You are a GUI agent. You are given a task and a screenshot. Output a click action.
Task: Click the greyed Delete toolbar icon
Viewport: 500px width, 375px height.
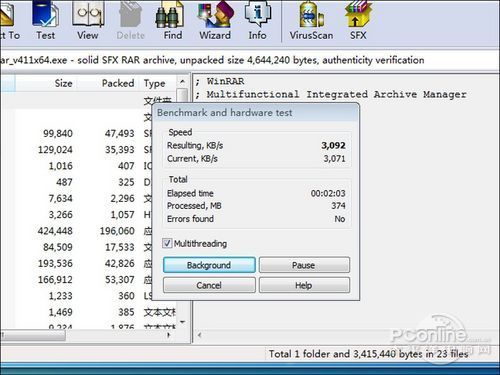tap(130, 21)
